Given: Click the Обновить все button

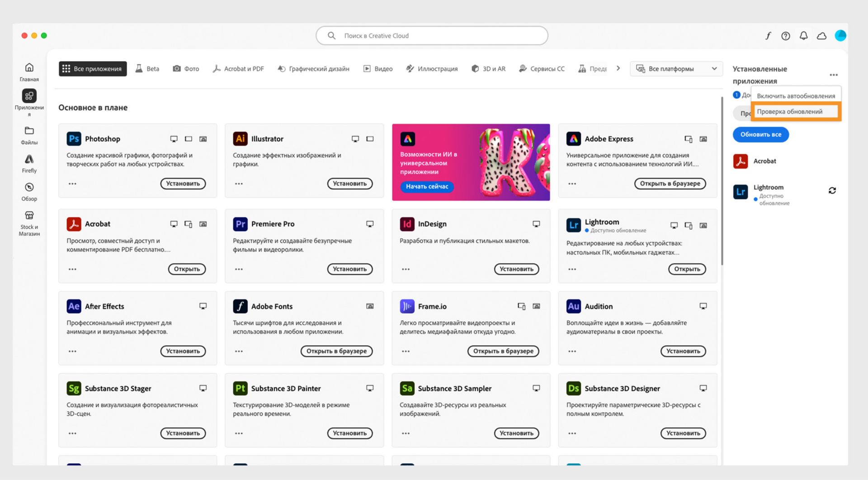Looking at the screenshot, I should 760,134.
